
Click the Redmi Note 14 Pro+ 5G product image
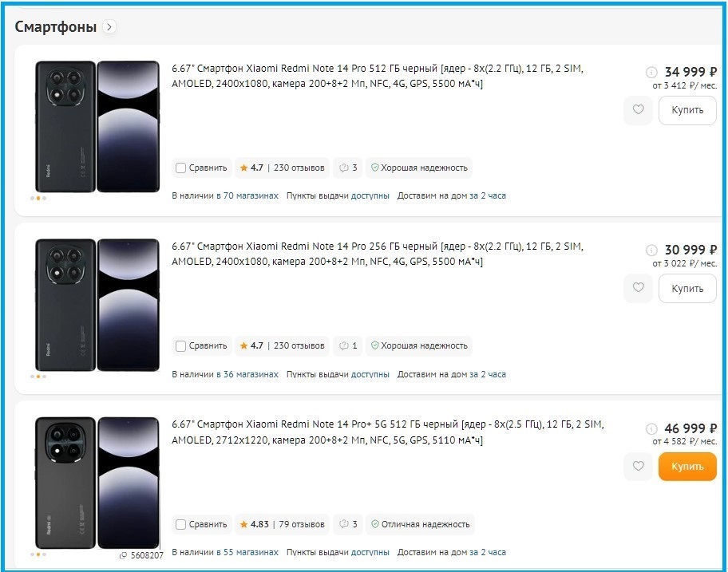pos(97,482)
